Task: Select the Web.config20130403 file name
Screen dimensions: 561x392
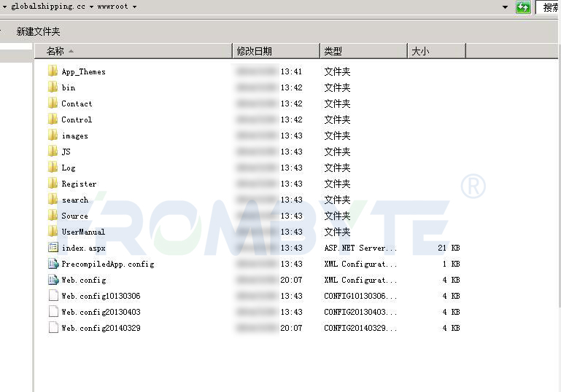Action: (101, 312)
